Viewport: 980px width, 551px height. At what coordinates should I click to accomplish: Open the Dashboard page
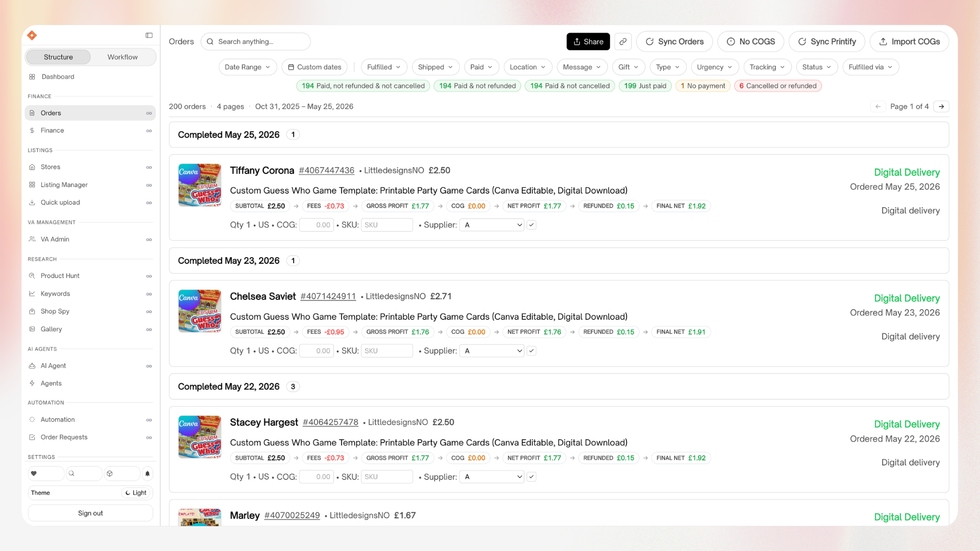[x=58, y=77]
